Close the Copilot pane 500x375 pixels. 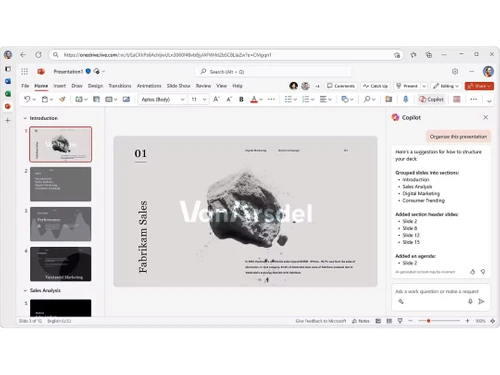point(486,117)
